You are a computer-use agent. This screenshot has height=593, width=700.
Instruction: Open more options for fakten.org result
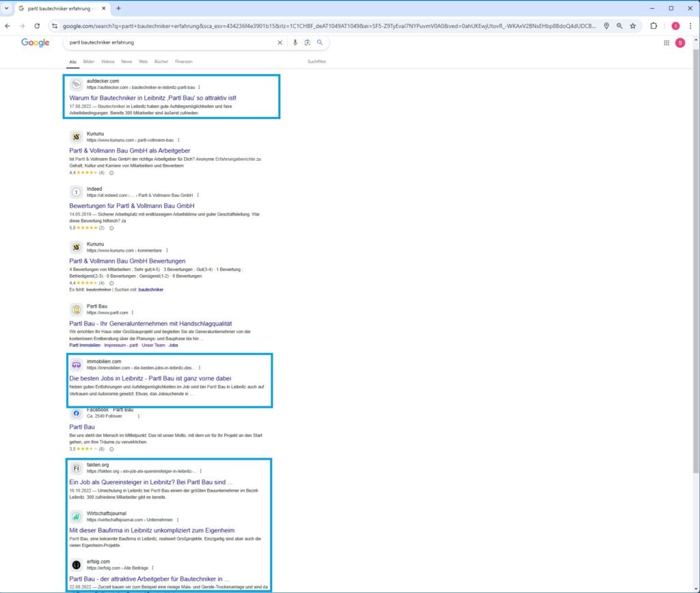point(201,471)
